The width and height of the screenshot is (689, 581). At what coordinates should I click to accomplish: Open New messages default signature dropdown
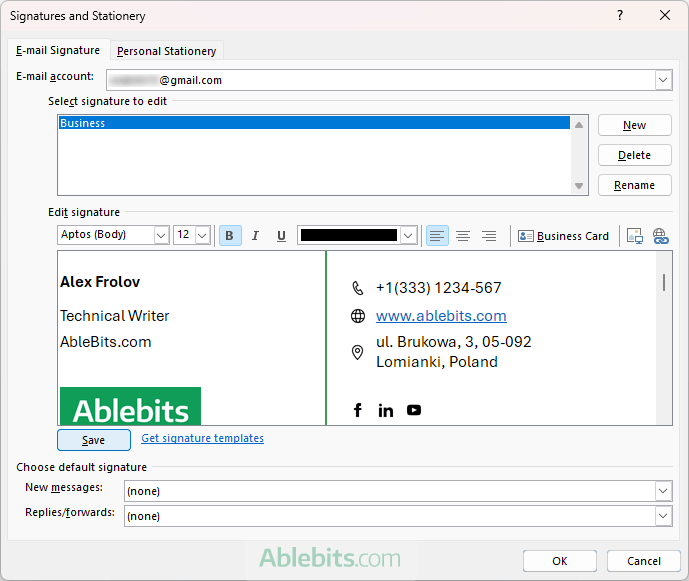point(664,491)
